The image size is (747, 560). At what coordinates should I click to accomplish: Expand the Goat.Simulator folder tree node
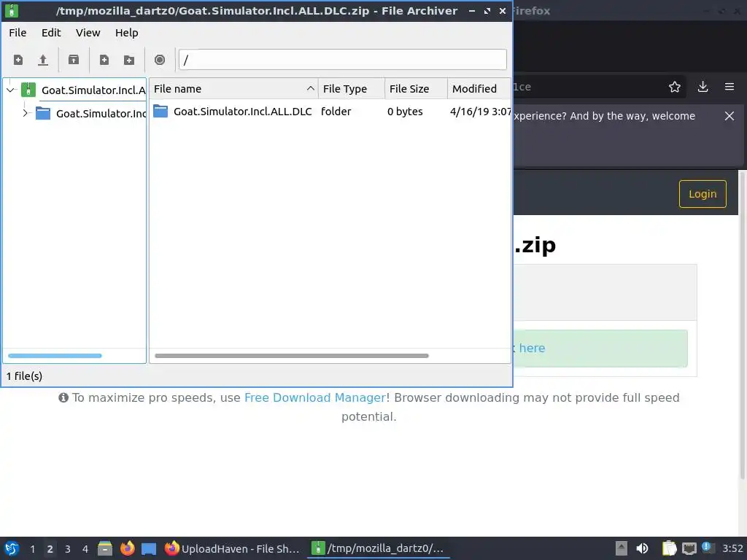pyautogui.click(x=26, y=113)
